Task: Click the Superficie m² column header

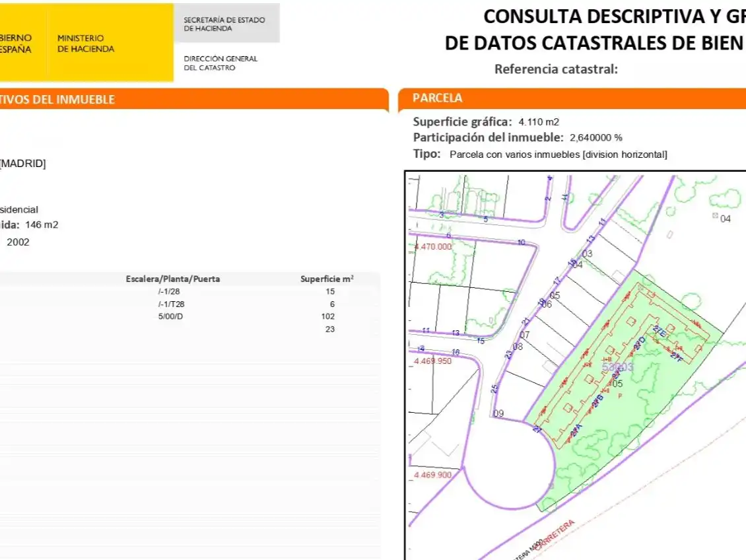Action: pos(327,279)
